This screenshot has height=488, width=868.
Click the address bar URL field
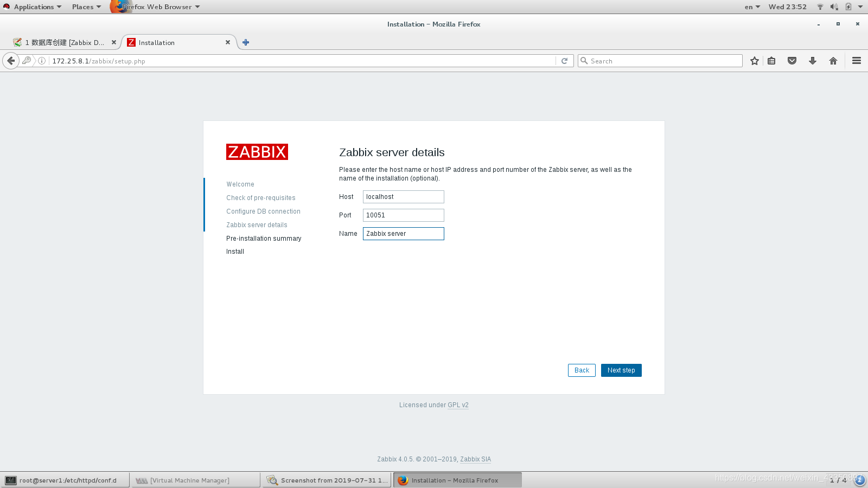303,61
